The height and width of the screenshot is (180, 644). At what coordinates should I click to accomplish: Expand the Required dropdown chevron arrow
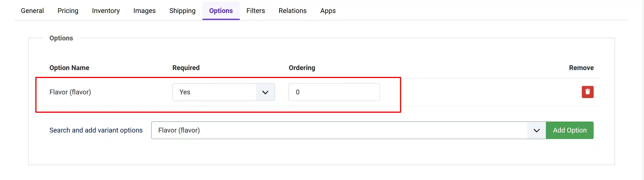(265, 92)
